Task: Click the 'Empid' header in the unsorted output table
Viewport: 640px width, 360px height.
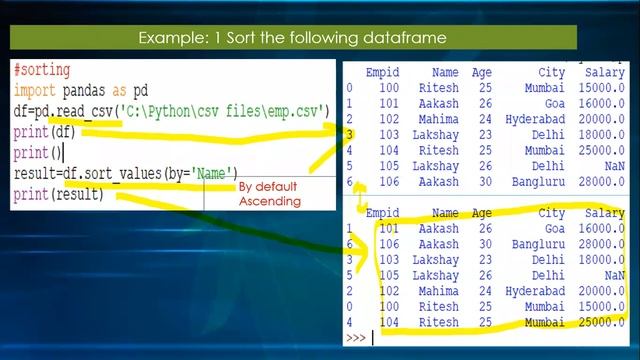Action: coord(382,73)
